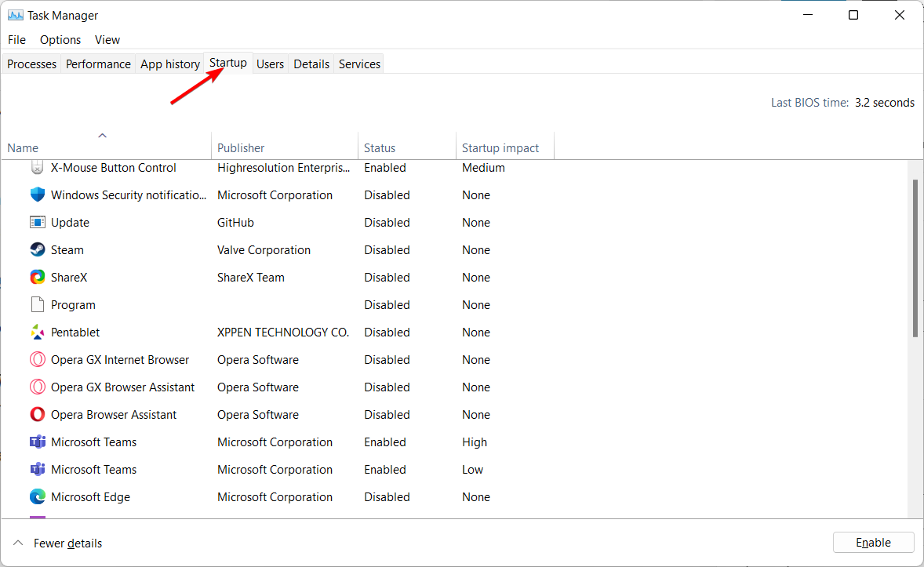Viewport: 924px width, 567px height.
Task: Click the Opera GX Internet Browser icon
Action: [37, 359]
